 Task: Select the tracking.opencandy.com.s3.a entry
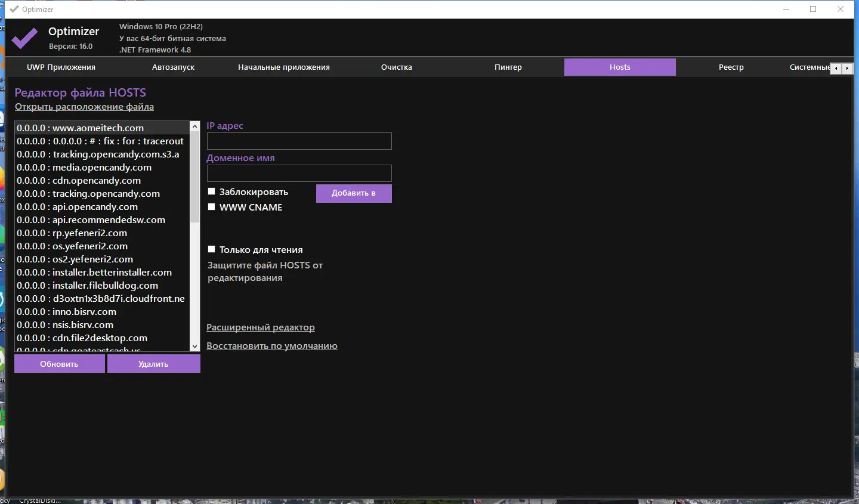102,154
